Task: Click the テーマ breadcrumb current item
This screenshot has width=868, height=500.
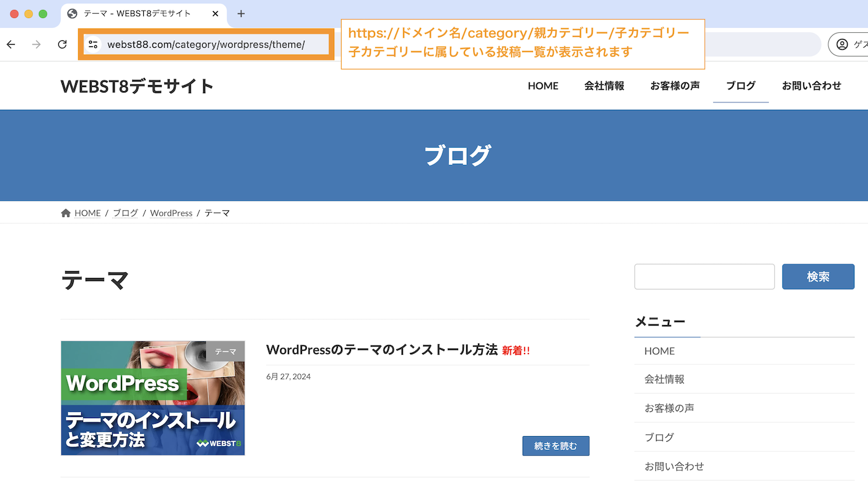Action: [217, 213]
